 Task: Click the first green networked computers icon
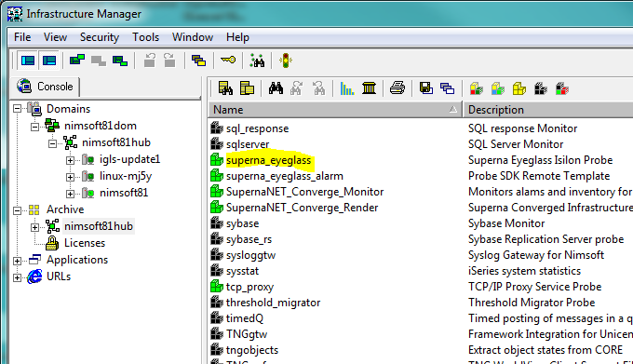tap(77, 61)
